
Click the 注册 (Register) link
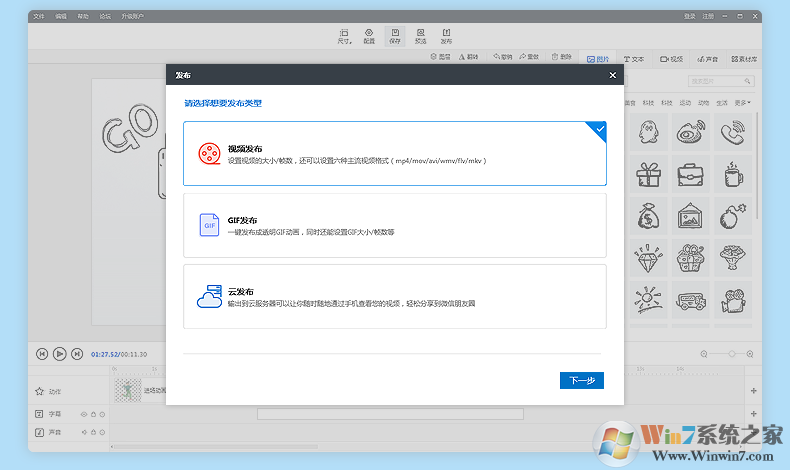(x=708, y=16)
